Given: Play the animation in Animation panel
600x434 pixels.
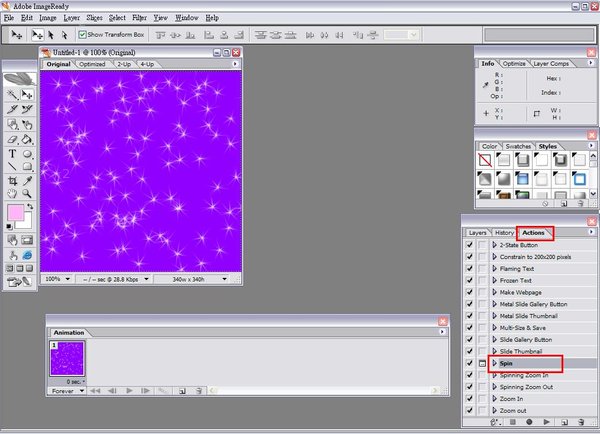Looking at the screenshot, I should [129, 390].
